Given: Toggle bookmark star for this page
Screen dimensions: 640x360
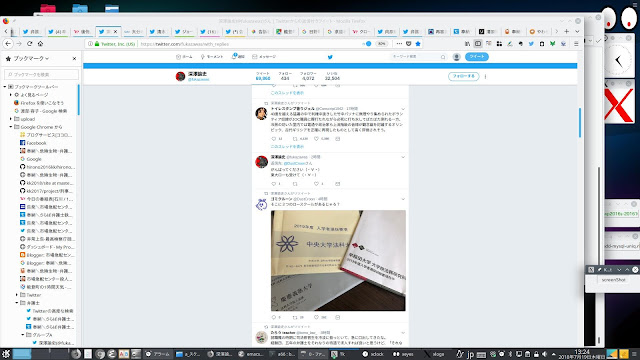Looking at the screenshot, I should 418,44.
